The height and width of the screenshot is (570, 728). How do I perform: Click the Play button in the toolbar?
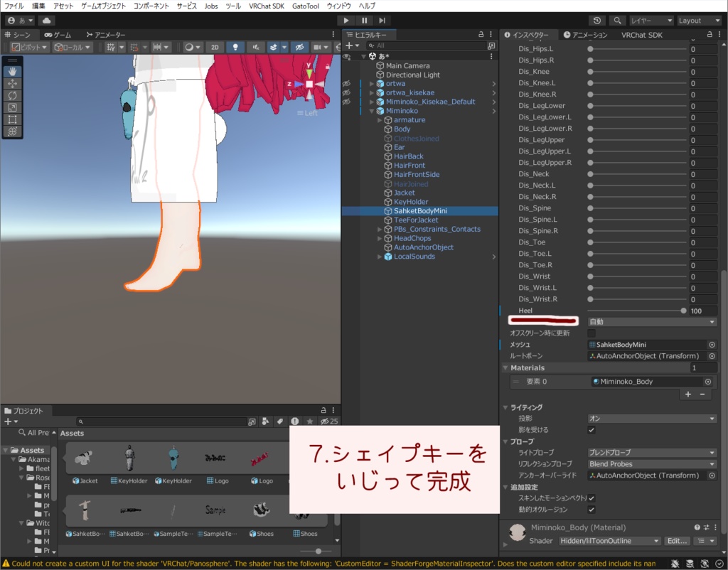coord(346,21)
